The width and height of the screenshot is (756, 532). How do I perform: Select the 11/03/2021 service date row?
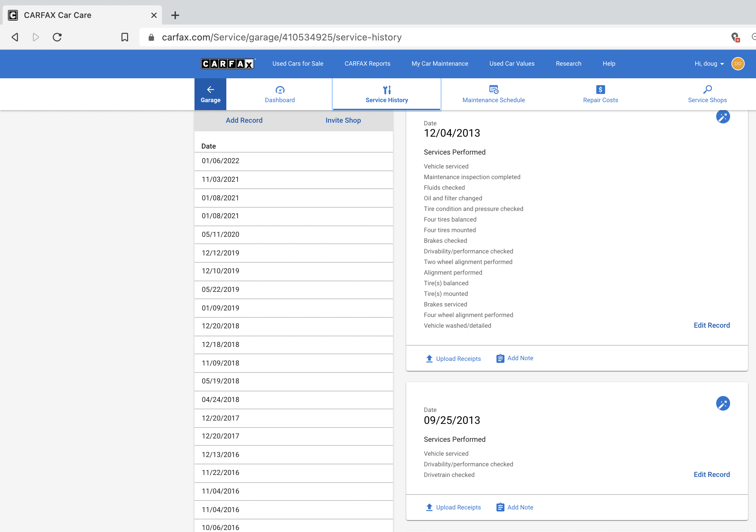click(294, 180)
